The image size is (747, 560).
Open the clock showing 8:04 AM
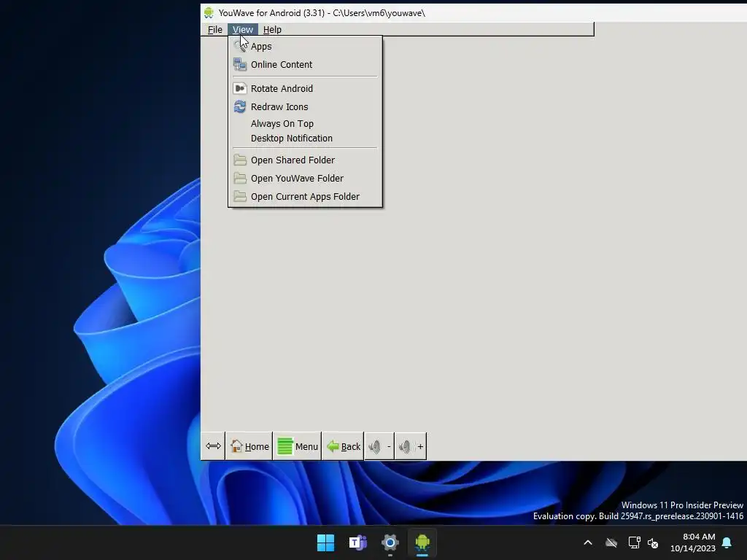(x=693, y=542)
